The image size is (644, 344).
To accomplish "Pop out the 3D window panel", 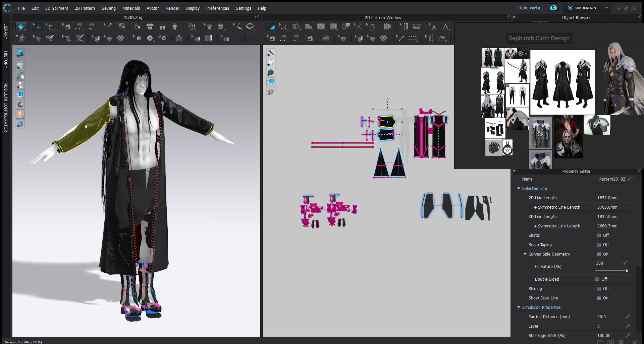I will (x=257, y=17).
